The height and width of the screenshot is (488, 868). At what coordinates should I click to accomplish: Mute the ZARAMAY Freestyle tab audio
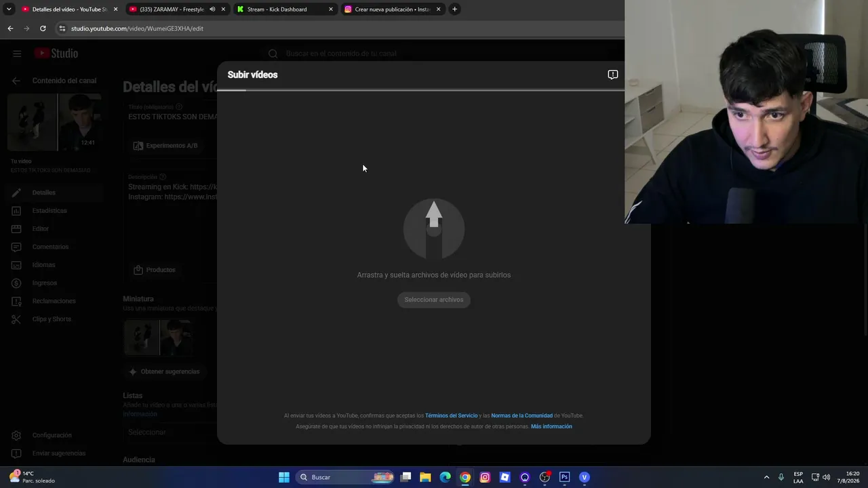tap(212, 9)
